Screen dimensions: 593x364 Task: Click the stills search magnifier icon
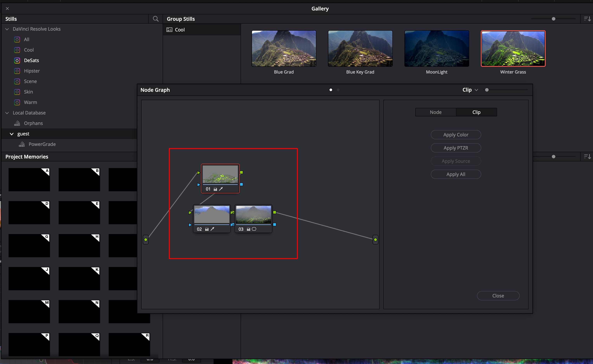tap(156, 19)
